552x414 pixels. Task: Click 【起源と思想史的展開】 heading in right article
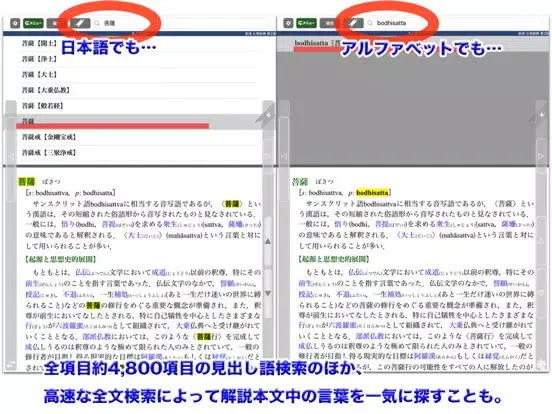click(x=334, y=259)
